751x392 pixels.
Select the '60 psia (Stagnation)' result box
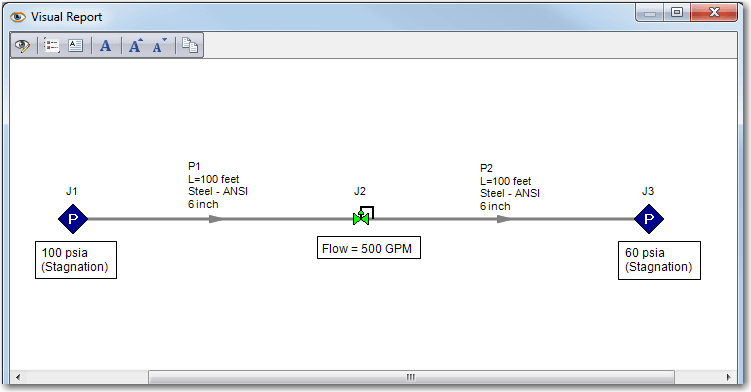tap(659, 260)
